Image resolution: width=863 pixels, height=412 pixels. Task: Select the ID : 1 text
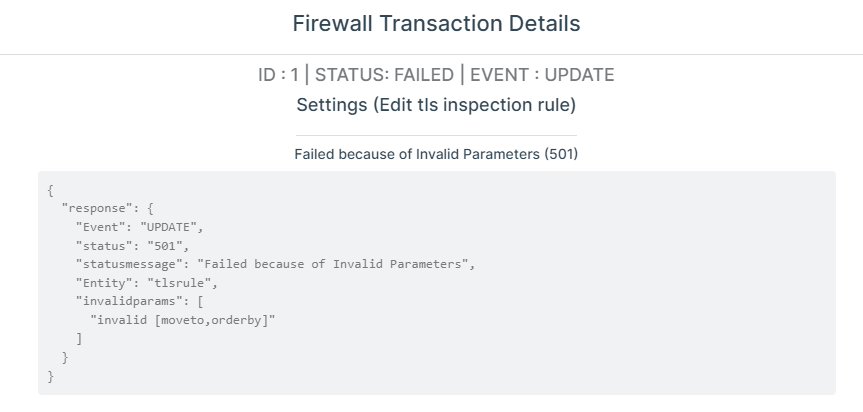click(x=278, y=75)
